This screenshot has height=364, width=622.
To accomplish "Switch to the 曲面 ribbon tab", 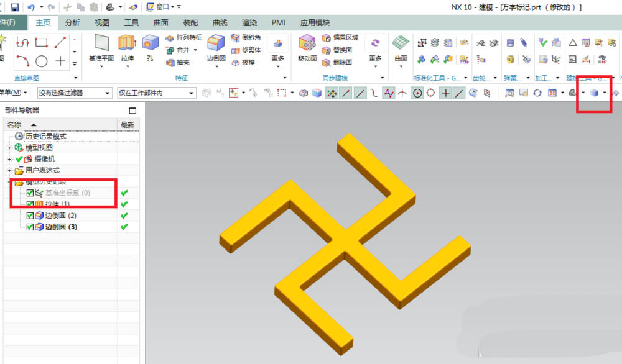I will [x=160, y=23].
